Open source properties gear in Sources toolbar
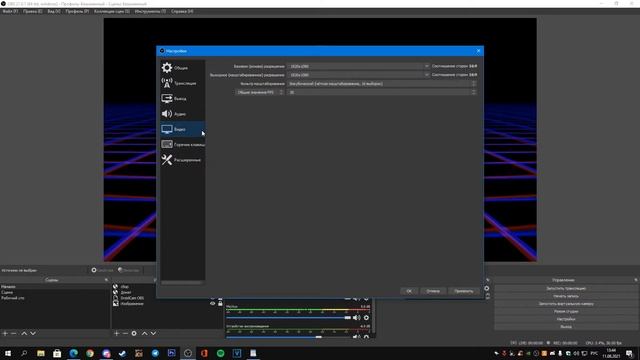Image resolution: width=640 pixels, height=360 pixels. click(x=134, y=333)
